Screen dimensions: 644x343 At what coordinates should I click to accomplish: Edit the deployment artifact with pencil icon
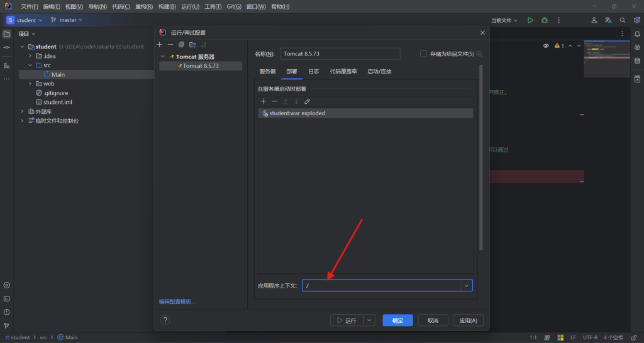tap(307, 101)
